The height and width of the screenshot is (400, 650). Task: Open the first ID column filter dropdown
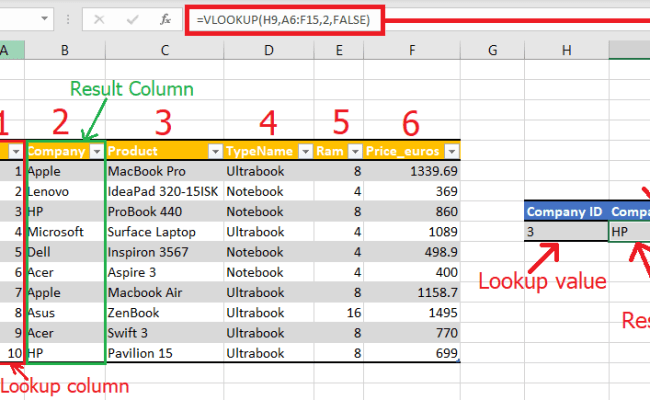pyautogui.click(x=16, y=152)
